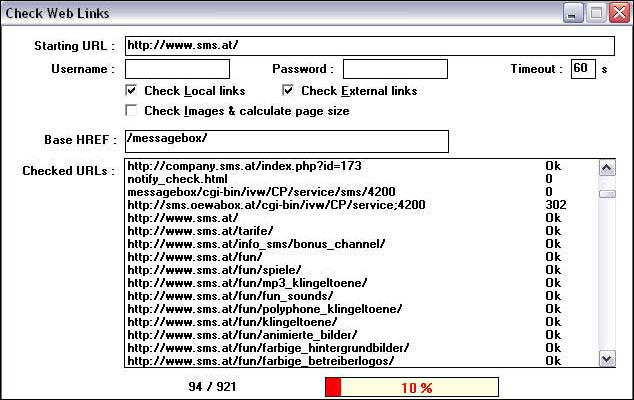Click the Starting URL input field
Viewport: 634px width, 400px height.
point(368,46)
